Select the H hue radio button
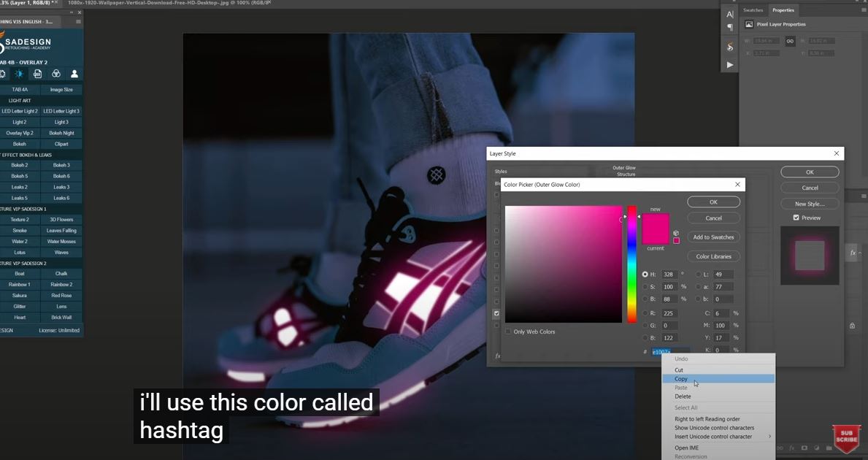Image resolution: width=868 pixels, height=460 pixels. (x=645, y=275)
